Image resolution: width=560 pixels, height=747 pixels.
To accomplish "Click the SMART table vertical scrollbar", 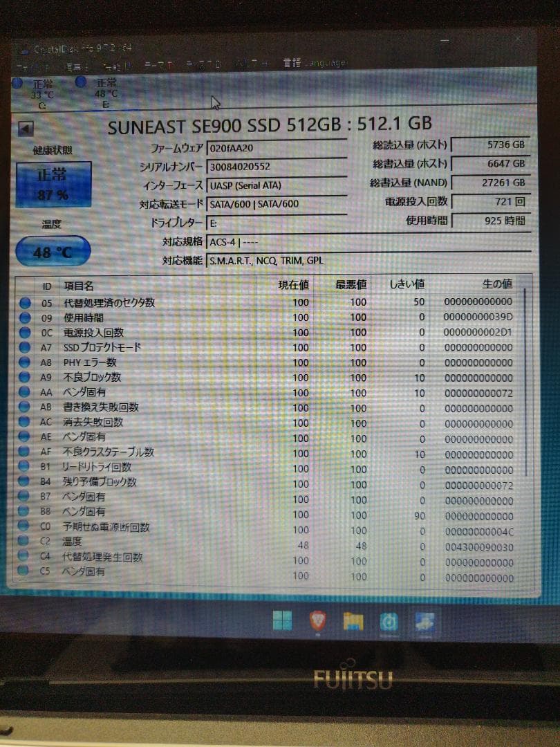I will (525, 381).
